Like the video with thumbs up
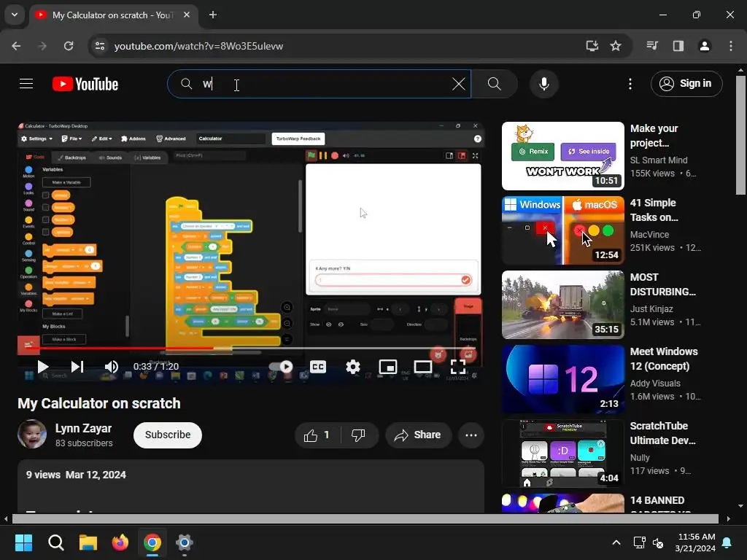The image size is (747, 560). (x=317, y=435)
